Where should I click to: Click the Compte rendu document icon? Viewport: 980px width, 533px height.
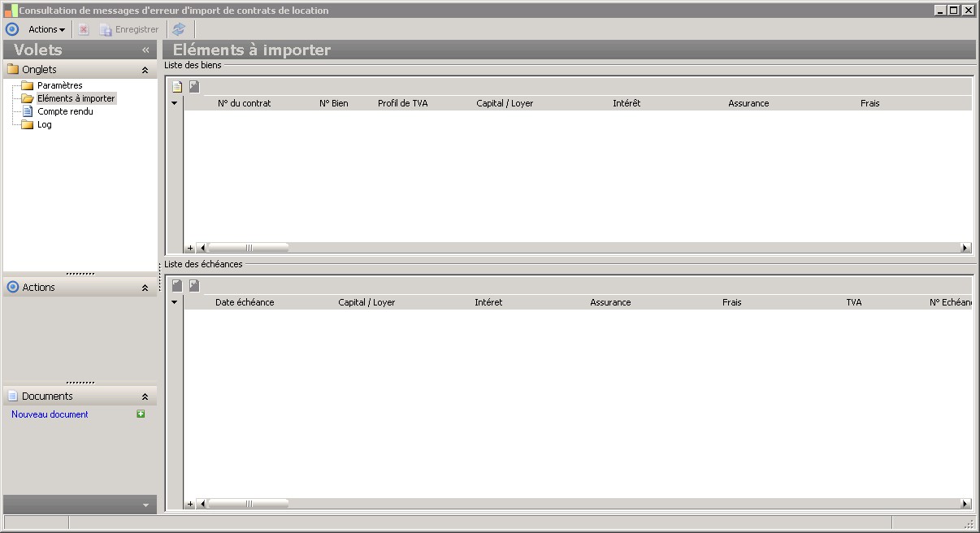tap(28, 111)
